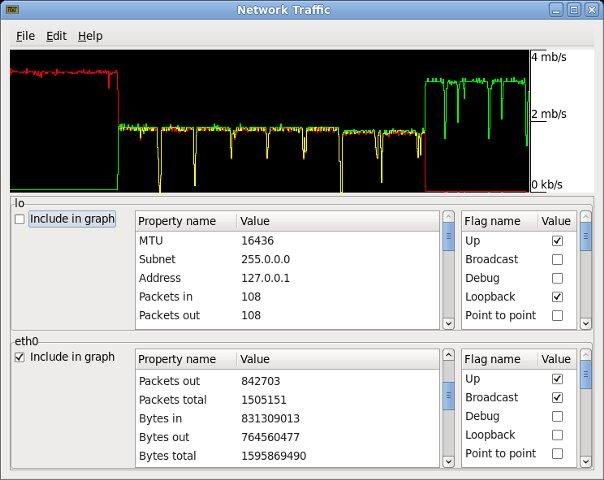Open the File menu
Screen dimensions: 604x480
[25, 36]
